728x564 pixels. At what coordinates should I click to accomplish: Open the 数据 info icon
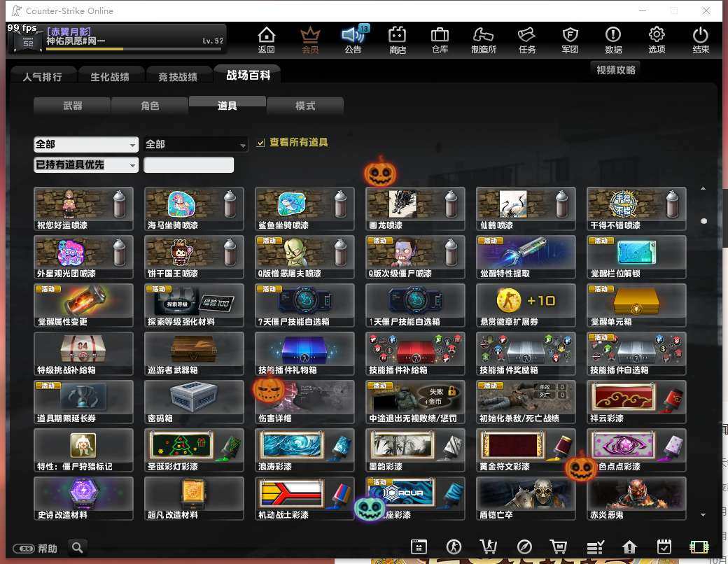pyautogui.click(x=613, y=40)
